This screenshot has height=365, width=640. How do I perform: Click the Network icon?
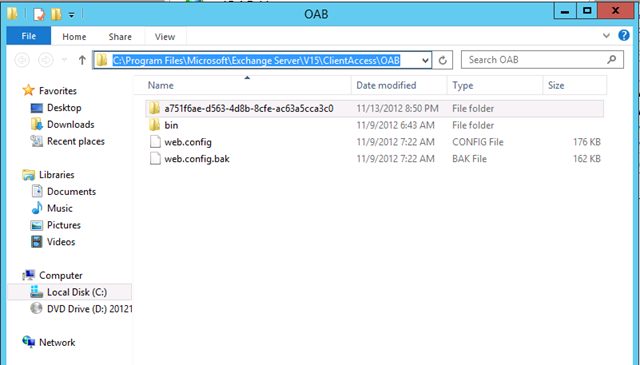pyautogui.click(x=29, y=342)
